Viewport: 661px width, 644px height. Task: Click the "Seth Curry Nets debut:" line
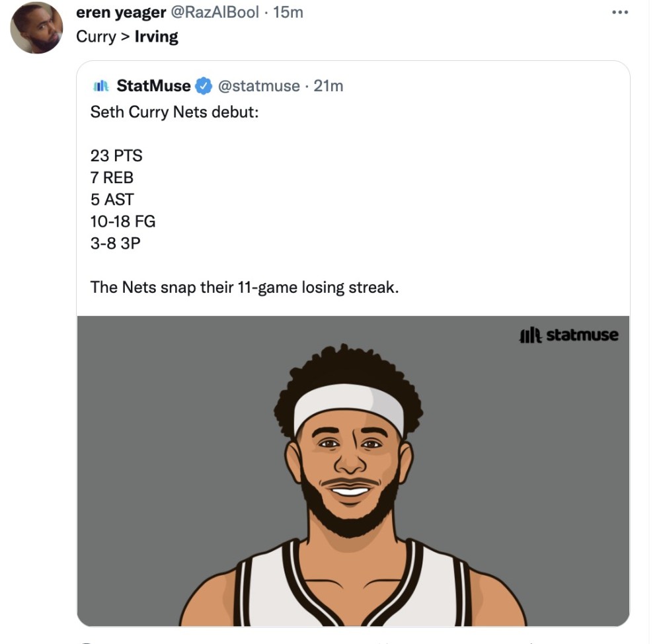coord(175,112)
